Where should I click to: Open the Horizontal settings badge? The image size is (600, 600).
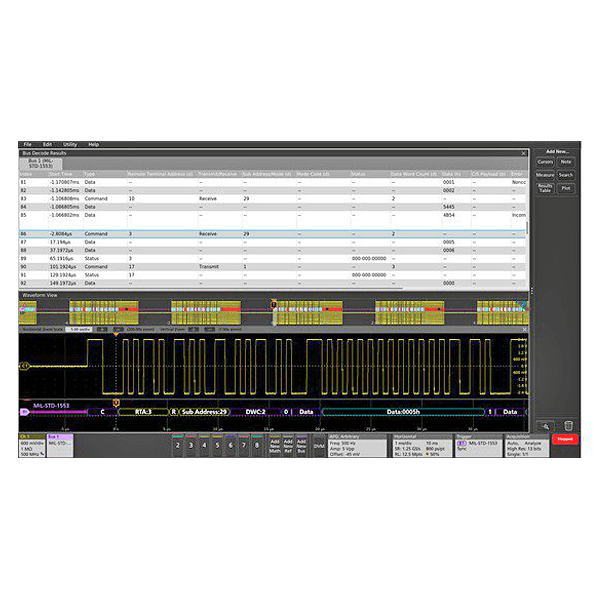[420, 445]
